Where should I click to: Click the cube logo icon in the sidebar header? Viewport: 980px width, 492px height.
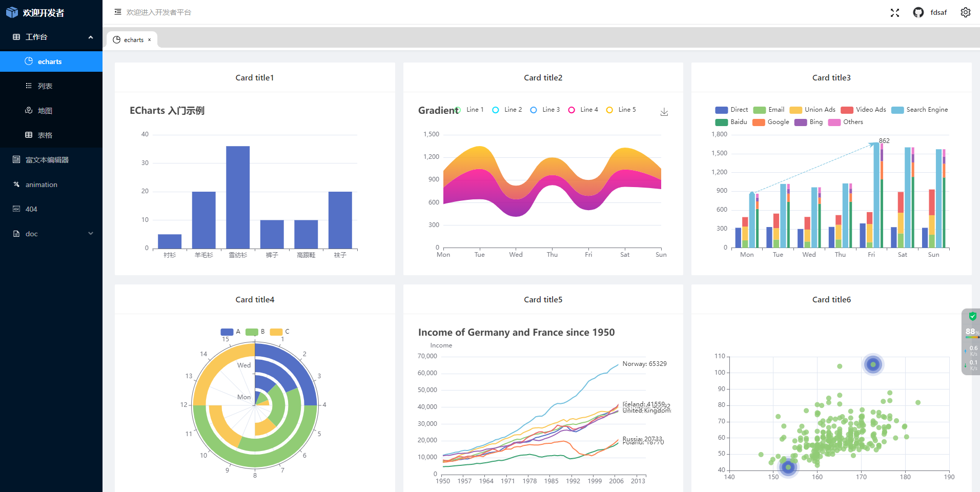pyautogui.click(x=12, y=12)
